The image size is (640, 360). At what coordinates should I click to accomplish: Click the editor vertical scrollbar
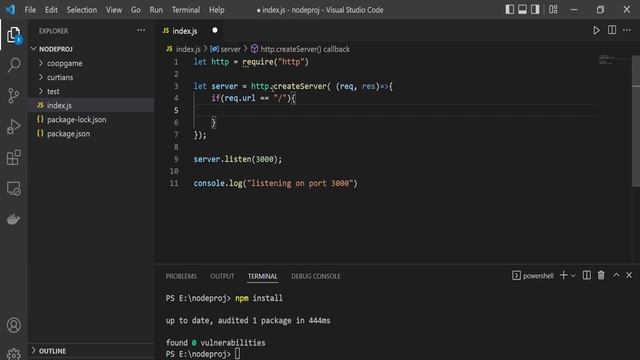point(636,121)
